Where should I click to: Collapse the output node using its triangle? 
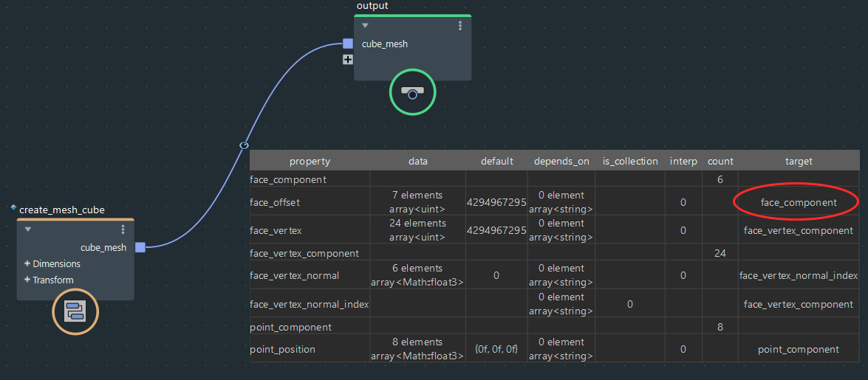(x=365, y=26)
